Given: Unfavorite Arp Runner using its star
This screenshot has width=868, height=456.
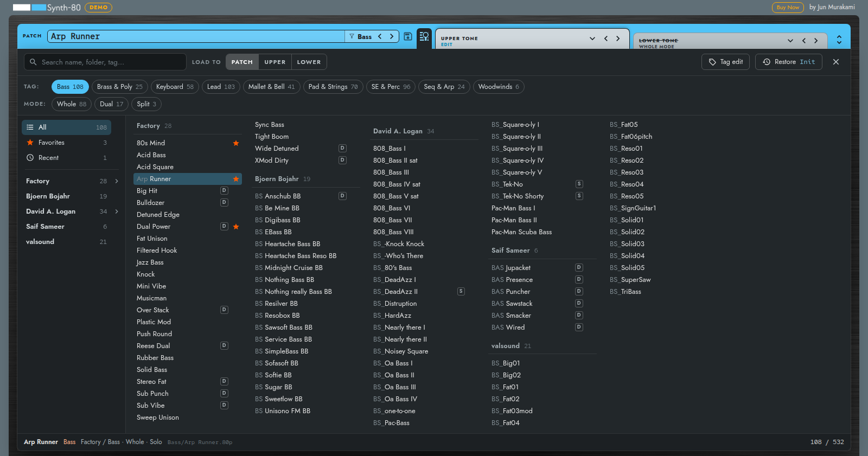Looking at the screenshot, I should pos(236,179).
